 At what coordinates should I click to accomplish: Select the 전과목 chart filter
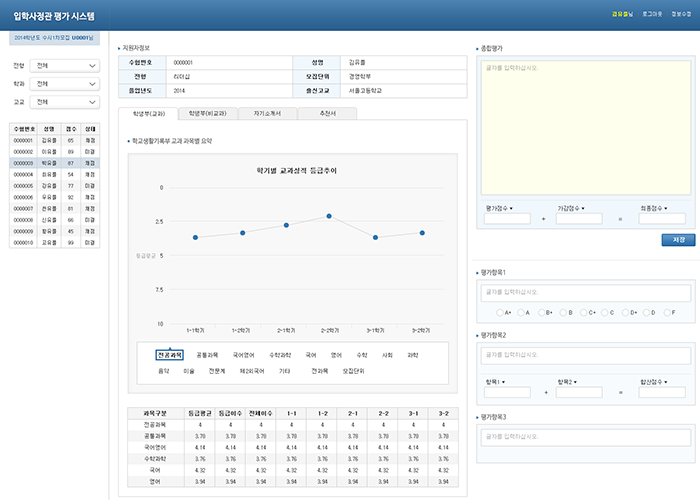pyautogui.click(x=320, y=371)
